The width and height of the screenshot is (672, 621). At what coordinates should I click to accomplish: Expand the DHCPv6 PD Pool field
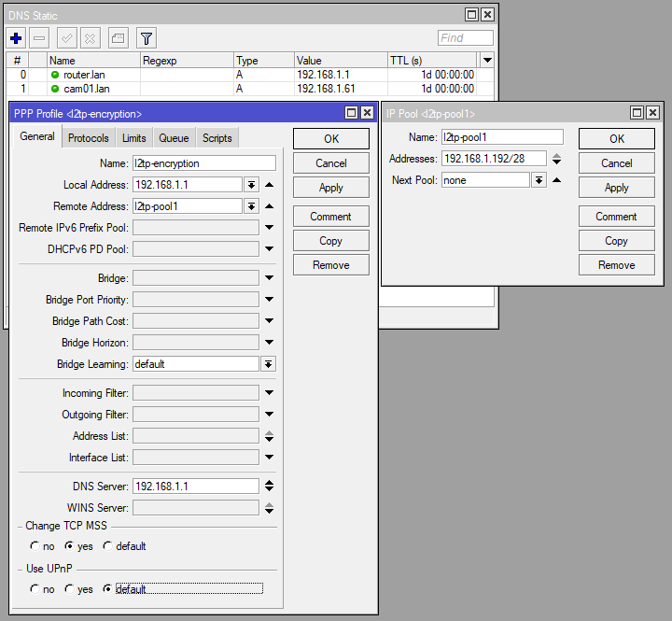(269, 249)
